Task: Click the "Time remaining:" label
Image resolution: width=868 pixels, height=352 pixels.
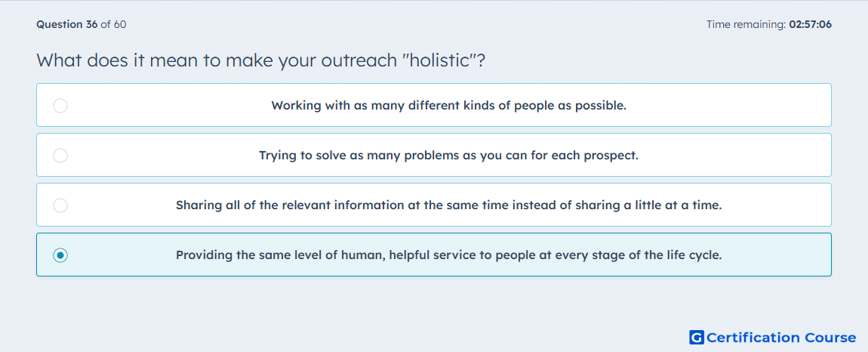Action: coord(746,24)
